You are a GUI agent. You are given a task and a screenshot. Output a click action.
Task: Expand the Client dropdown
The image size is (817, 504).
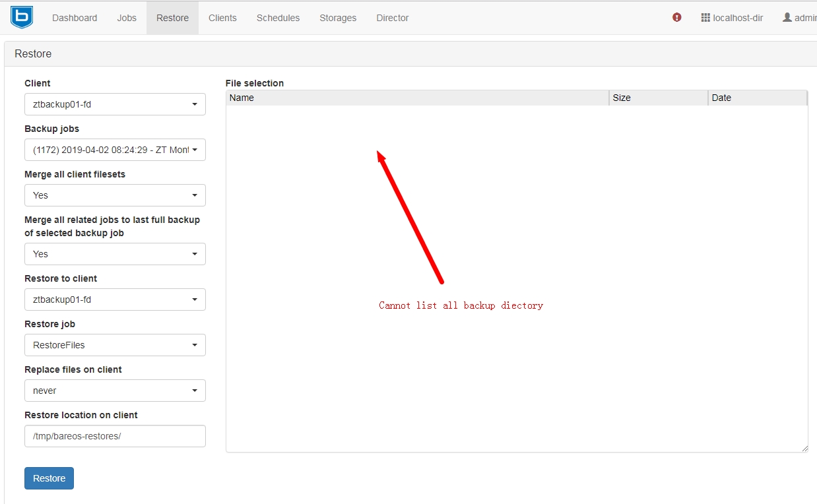point(115,104)
